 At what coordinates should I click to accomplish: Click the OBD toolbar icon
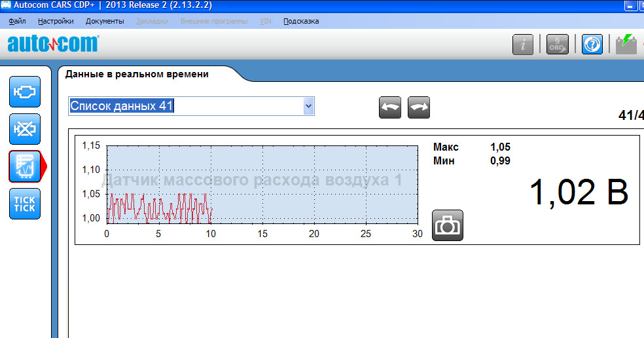(557, 45)
